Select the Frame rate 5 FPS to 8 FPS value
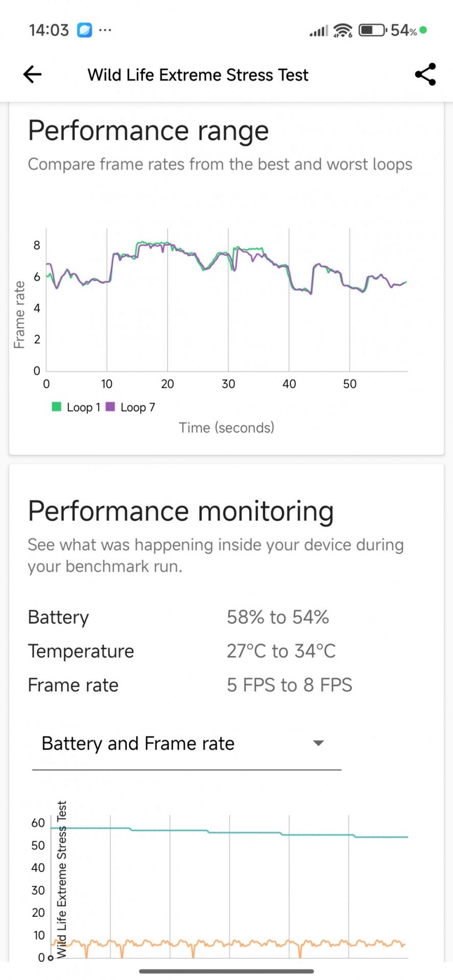 point(290,685)
